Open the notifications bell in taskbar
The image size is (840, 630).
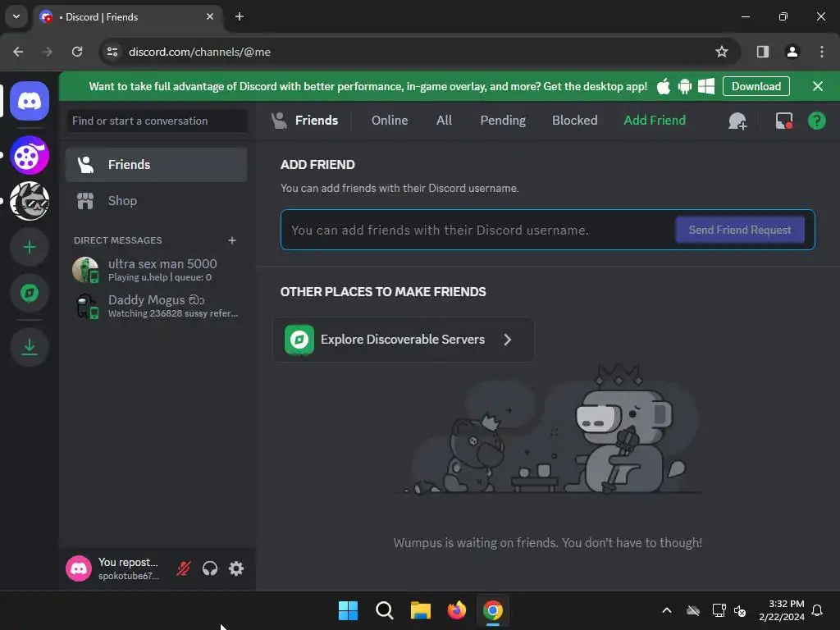click(x=817, y=610)
